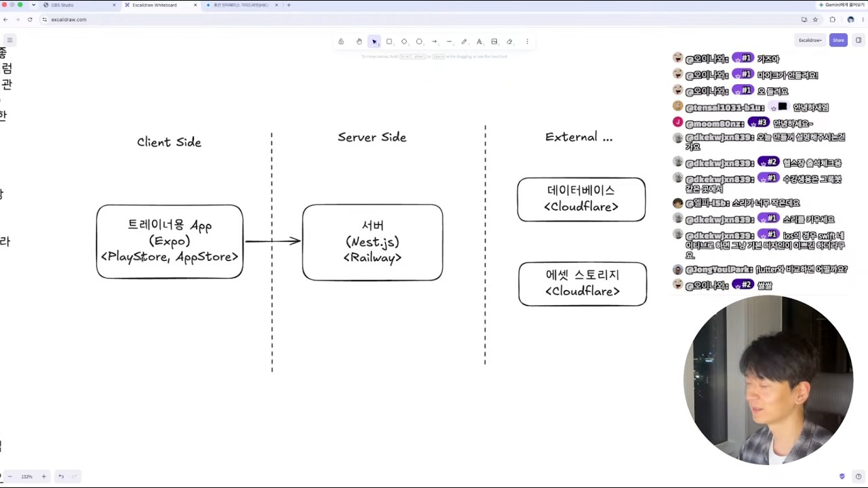The image size is (868, 488).
Task: Zoom out with the minus button
Action: click(9, 476)
